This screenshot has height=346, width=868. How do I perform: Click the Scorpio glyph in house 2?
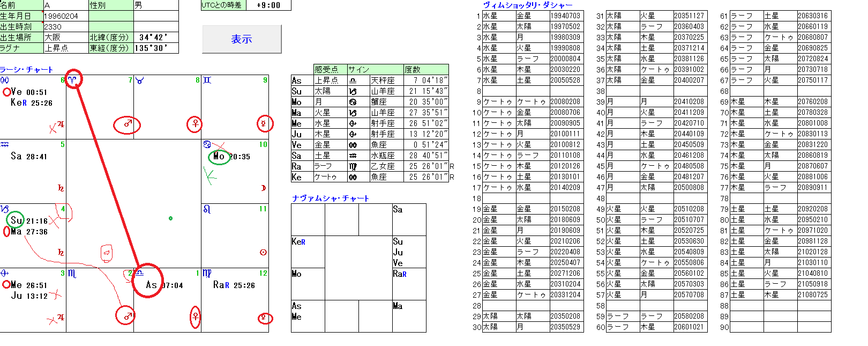(72, 274)
